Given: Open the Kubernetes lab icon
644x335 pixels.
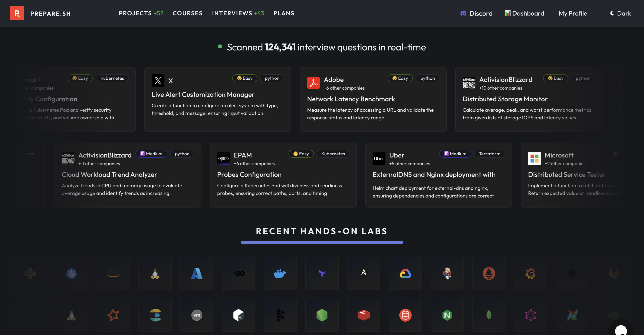Looking at the screenshot, I should coord(72,273).
